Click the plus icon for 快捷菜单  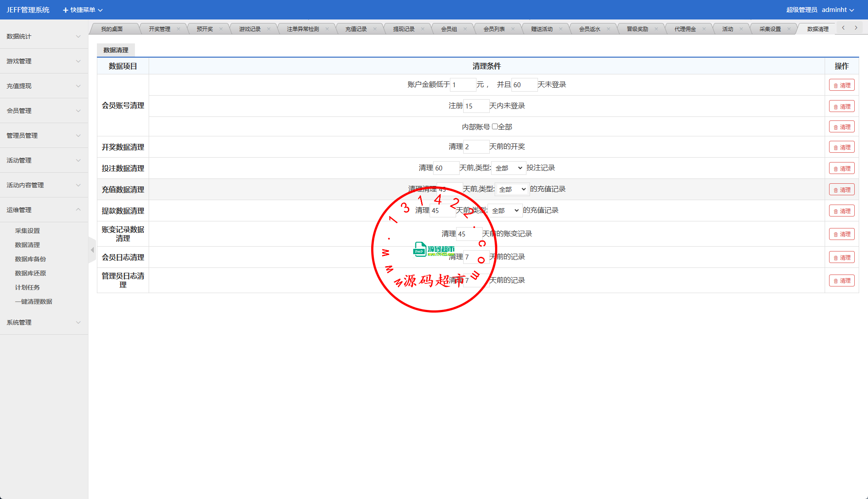tap(65, 10)
